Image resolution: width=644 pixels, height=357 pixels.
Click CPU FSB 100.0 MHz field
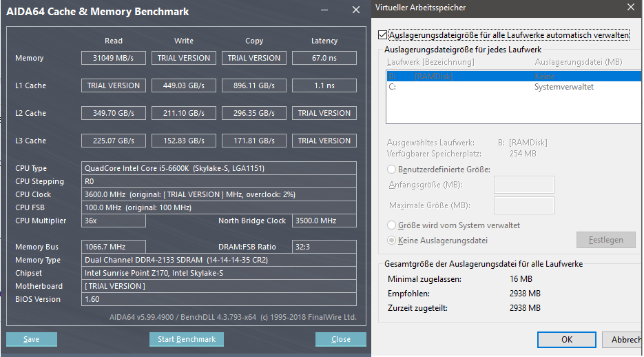tap(219, 207)
